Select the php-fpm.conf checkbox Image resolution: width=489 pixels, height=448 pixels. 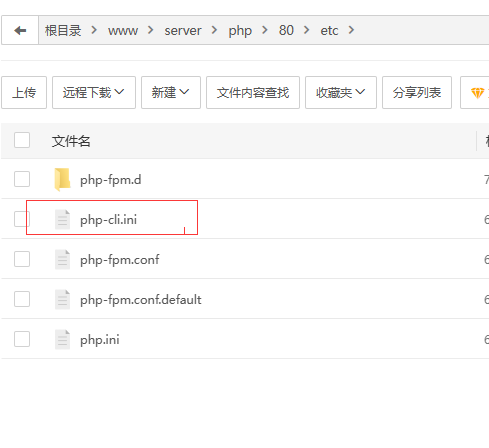pyautogui.click(x=22, y=259)
